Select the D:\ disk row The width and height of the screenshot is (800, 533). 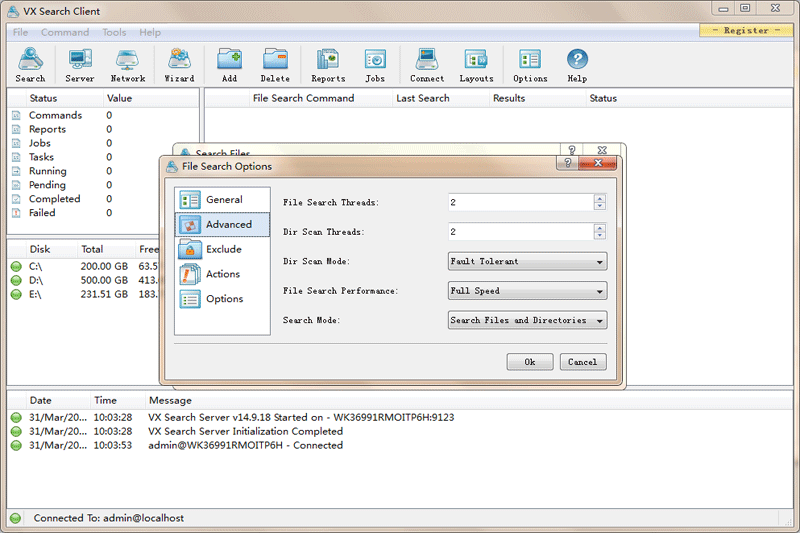pos(84,281)
